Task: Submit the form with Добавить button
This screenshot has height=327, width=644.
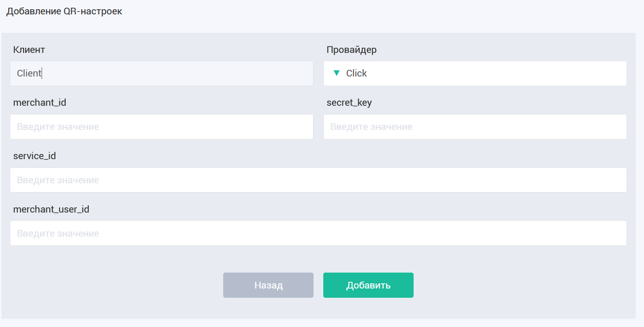Action: pos(368,285)
